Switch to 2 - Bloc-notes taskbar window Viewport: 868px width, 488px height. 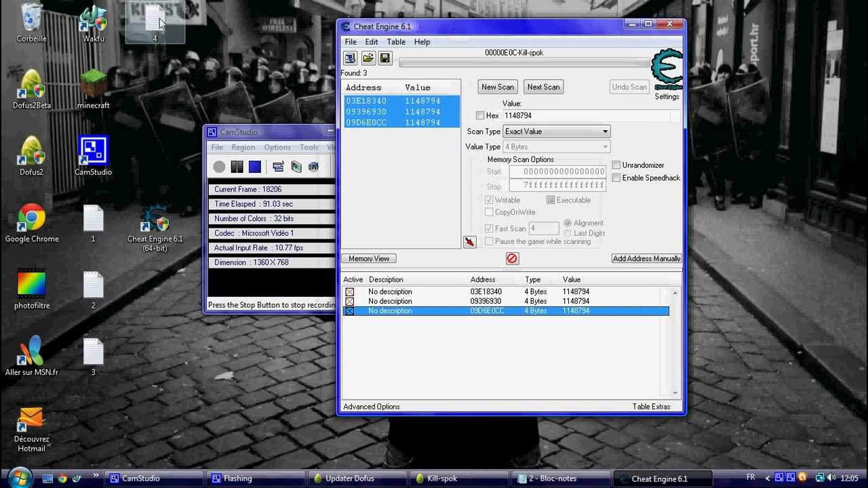point(559,479)
